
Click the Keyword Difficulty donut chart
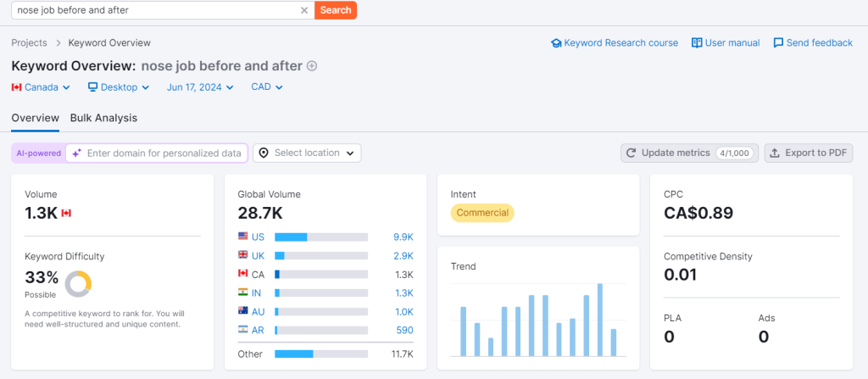tap(78, 284)
